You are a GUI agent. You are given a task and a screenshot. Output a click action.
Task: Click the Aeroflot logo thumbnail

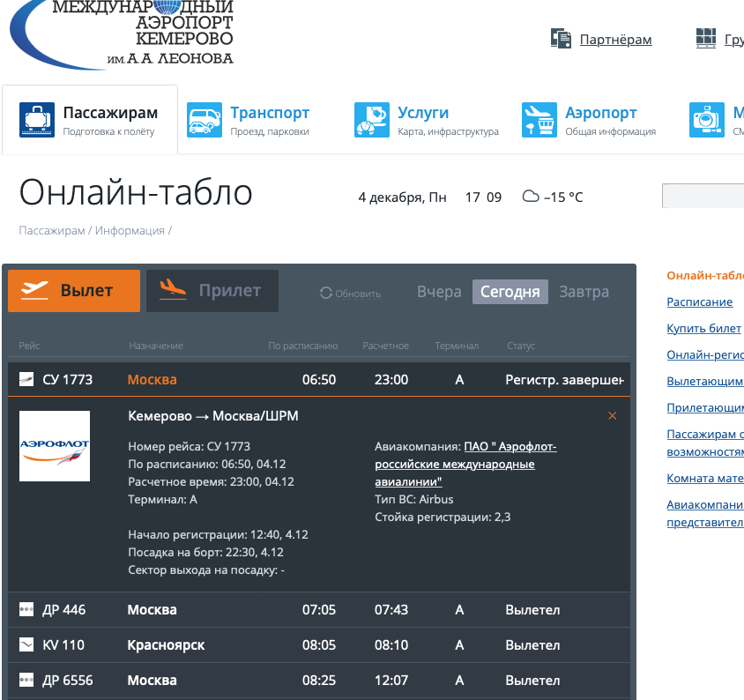click(55, 446)
